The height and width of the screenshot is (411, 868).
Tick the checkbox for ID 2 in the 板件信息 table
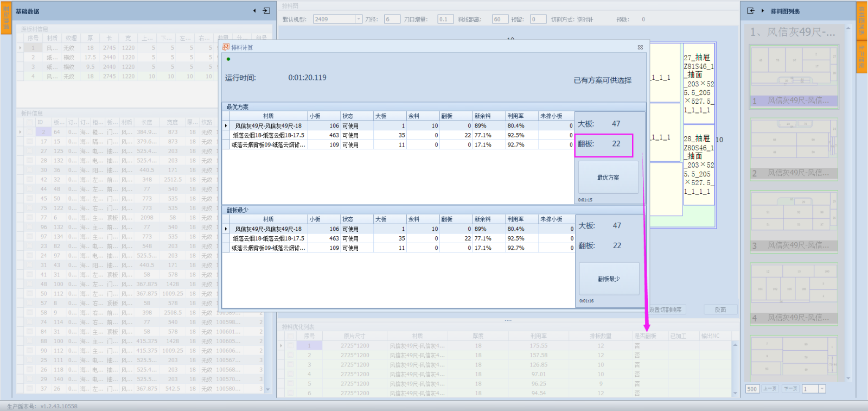point(29,132)
